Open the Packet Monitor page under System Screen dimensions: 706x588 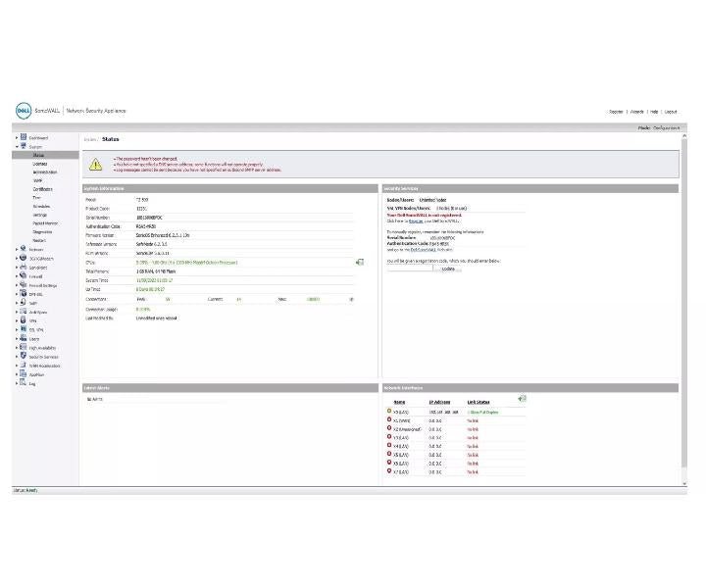click(45, 223)
